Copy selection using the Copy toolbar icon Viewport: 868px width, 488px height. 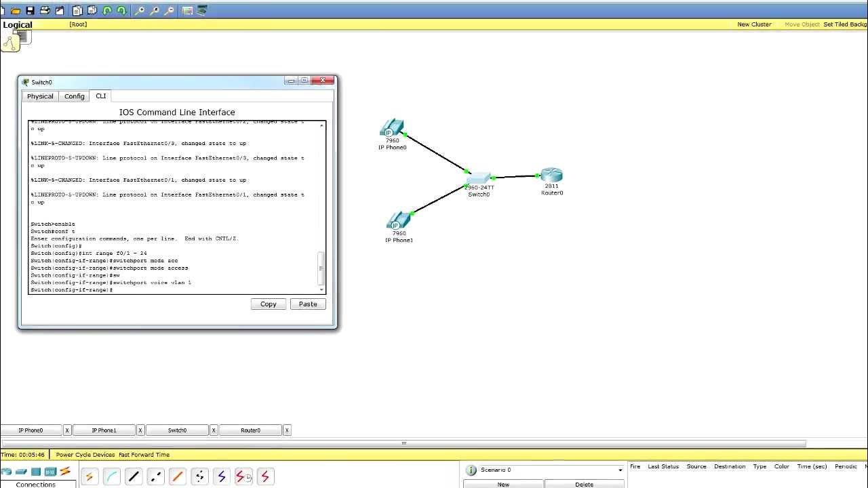[77, 11]
